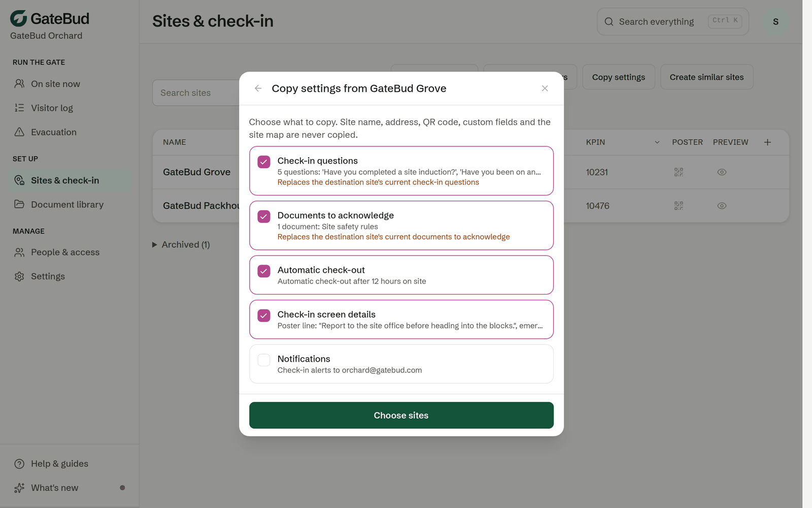Go to the Evacuation page
This screenshot has height=508, width=812.
[x=70, y=132]
